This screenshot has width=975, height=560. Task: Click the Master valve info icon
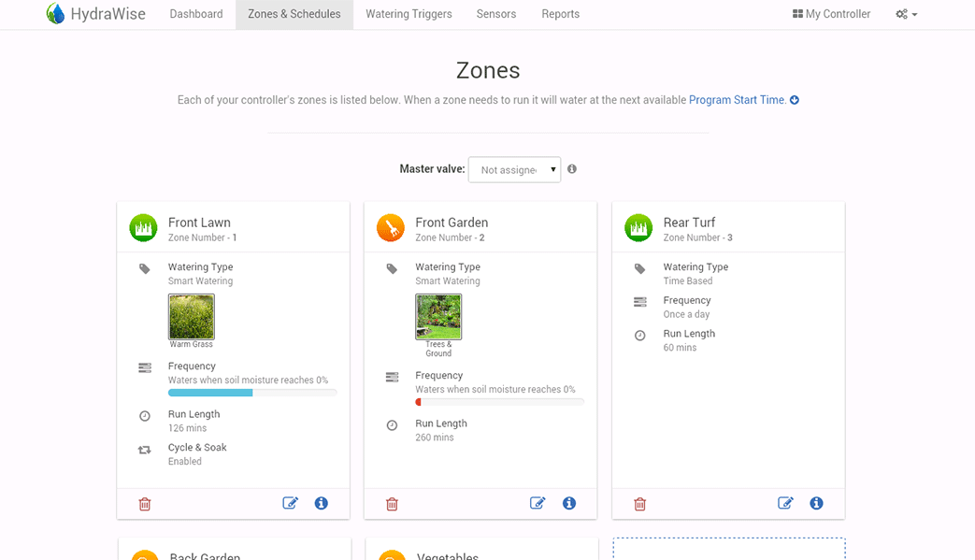(x=572, y=169)
